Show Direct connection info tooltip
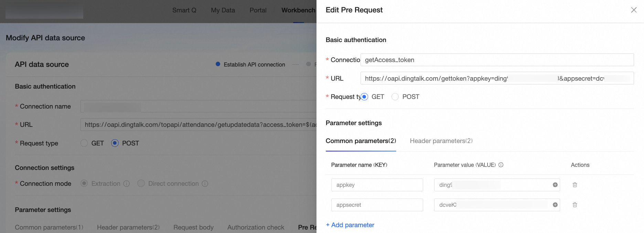644x233 pixels. (x=205, y=184)
